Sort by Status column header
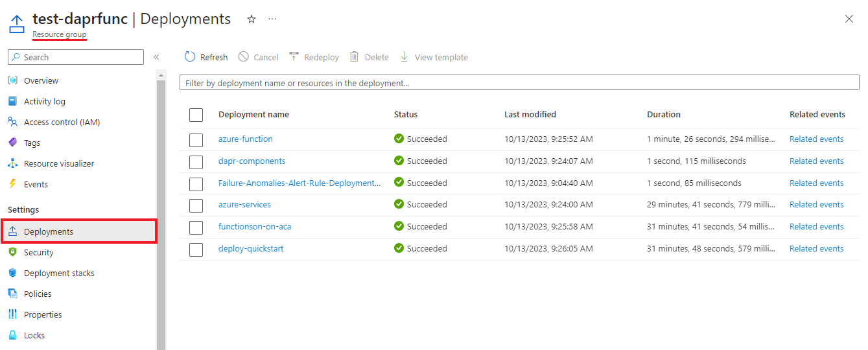This screenshot has height=350, width=868. click(406, 114)
